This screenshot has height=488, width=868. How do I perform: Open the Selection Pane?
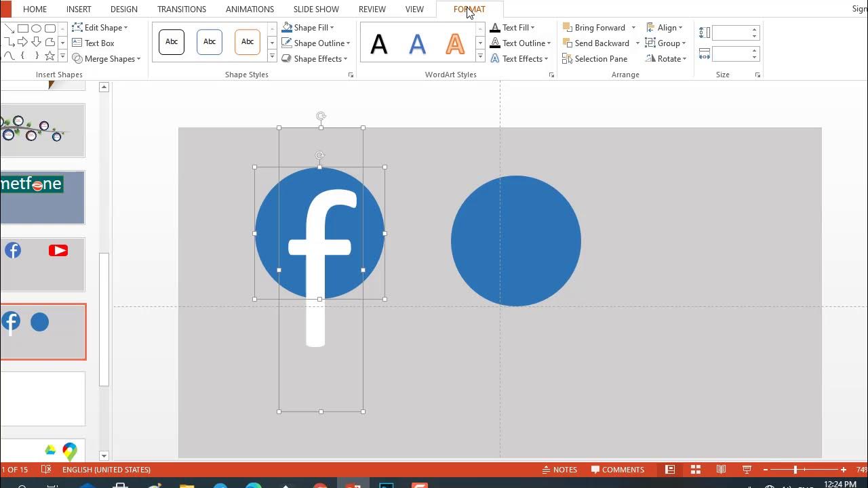point(595,58)
